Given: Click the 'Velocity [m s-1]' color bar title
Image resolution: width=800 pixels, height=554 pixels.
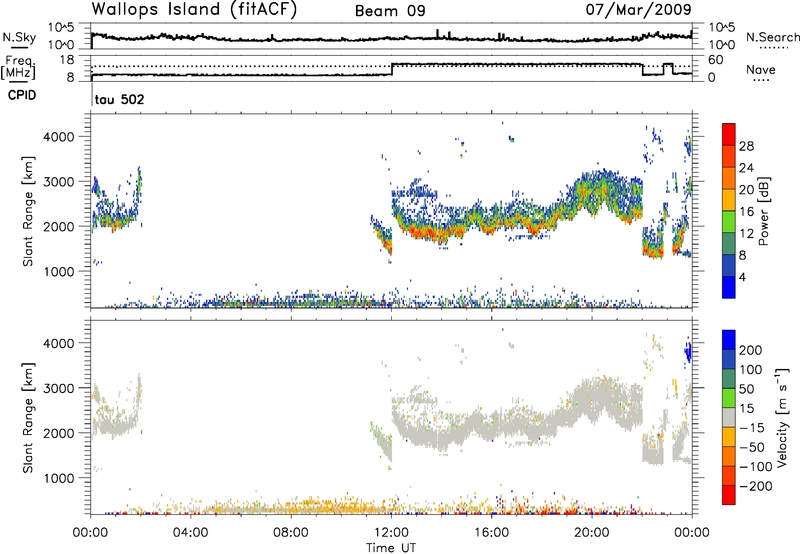Looking at the screenshot, I should (782, 417).
